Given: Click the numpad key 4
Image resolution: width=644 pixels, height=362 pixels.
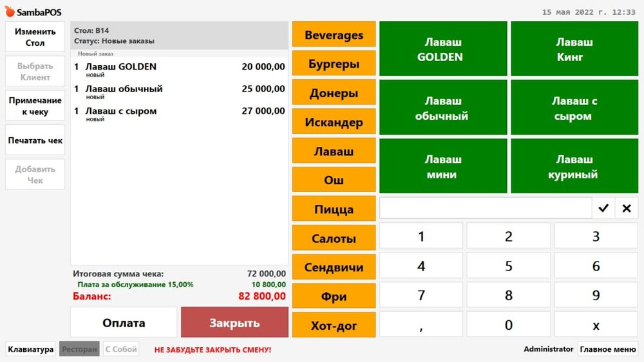Looking at the screenshot, I should (421, 265).
